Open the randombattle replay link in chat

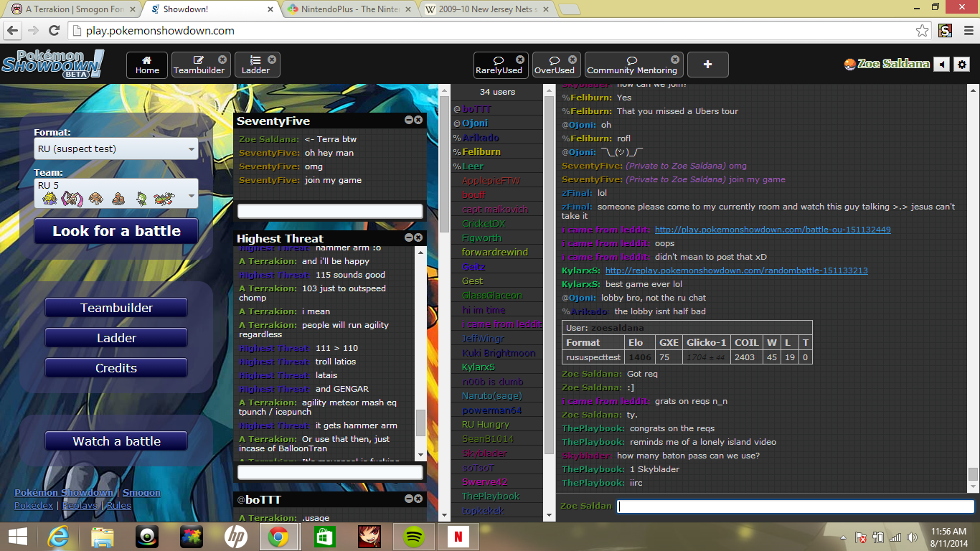click(x=736, y=270)
